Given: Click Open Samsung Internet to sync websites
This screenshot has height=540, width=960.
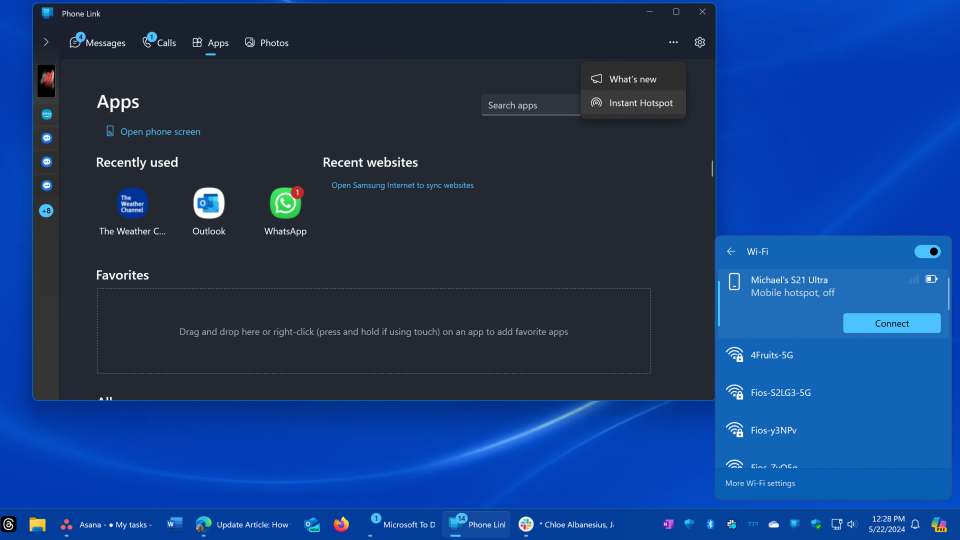Looking at the screenshot, I should click(402, 185).
